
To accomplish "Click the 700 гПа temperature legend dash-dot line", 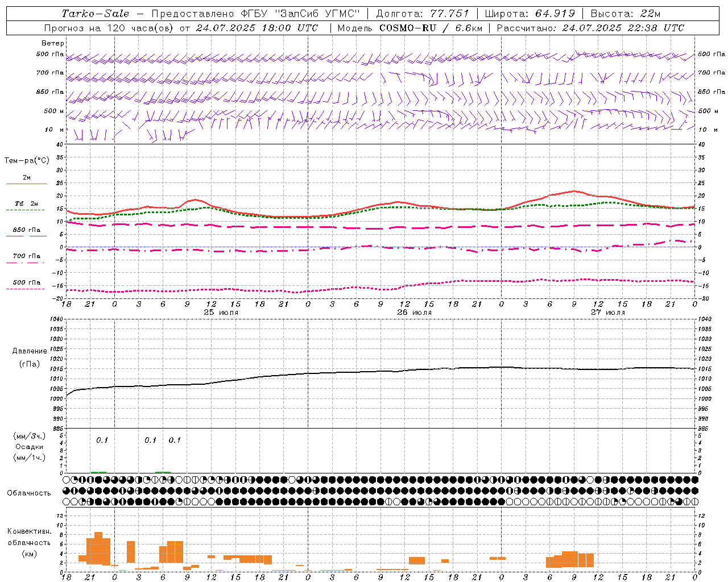I will [x=26, y=263].
